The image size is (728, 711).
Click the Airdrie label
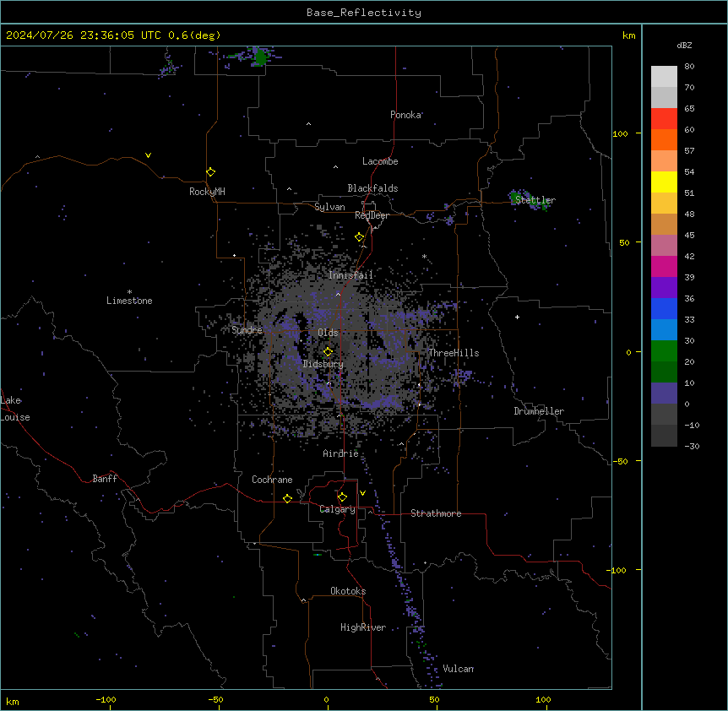coord(341,453)
